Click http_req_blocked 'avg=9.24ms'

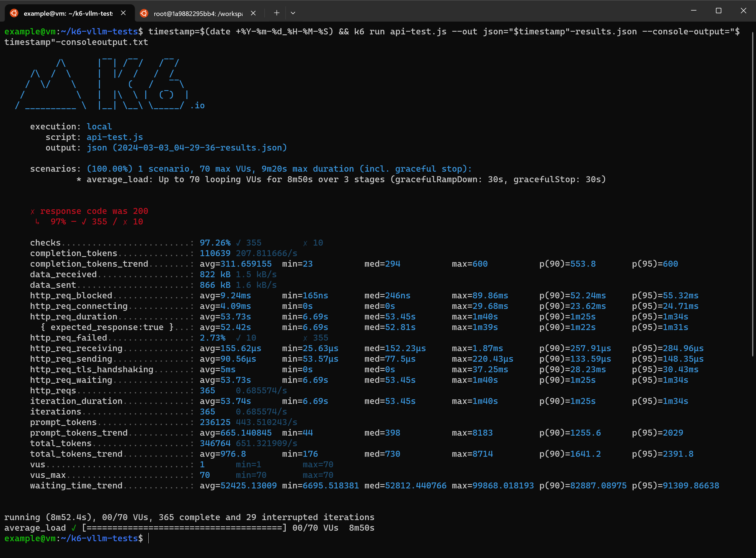(225, 296)
